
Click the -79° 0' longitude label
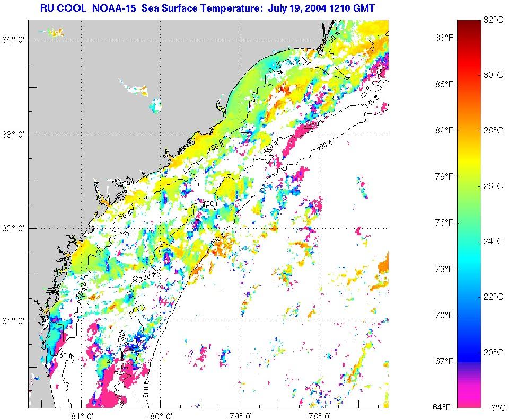[240, 416]
